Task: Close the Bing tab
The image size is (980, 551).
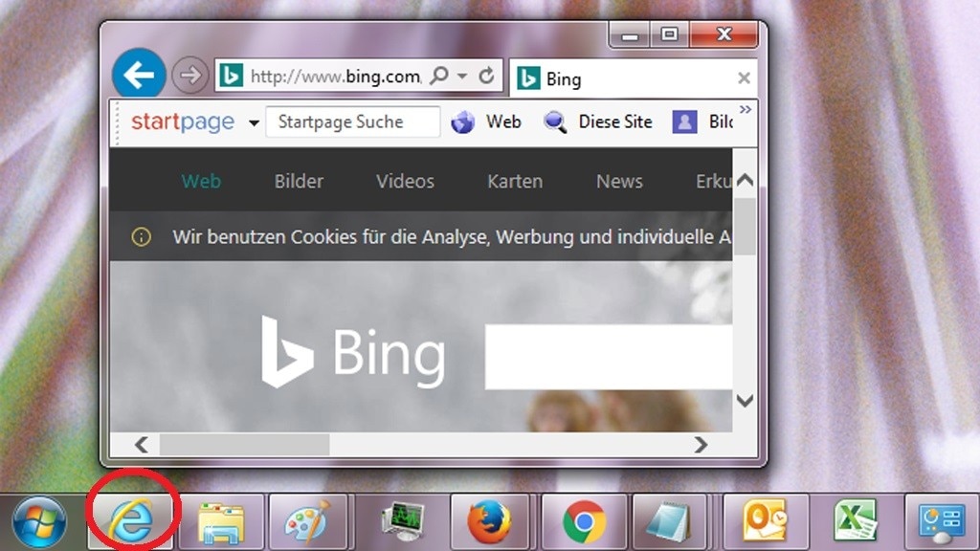Action: pos(743,78)
